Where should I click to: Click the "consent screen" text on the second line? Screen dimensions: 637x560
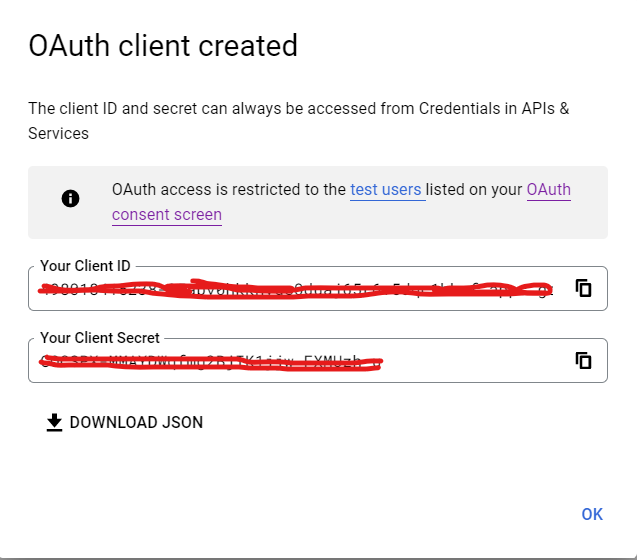pyautogui.click(x=167, y=215)
